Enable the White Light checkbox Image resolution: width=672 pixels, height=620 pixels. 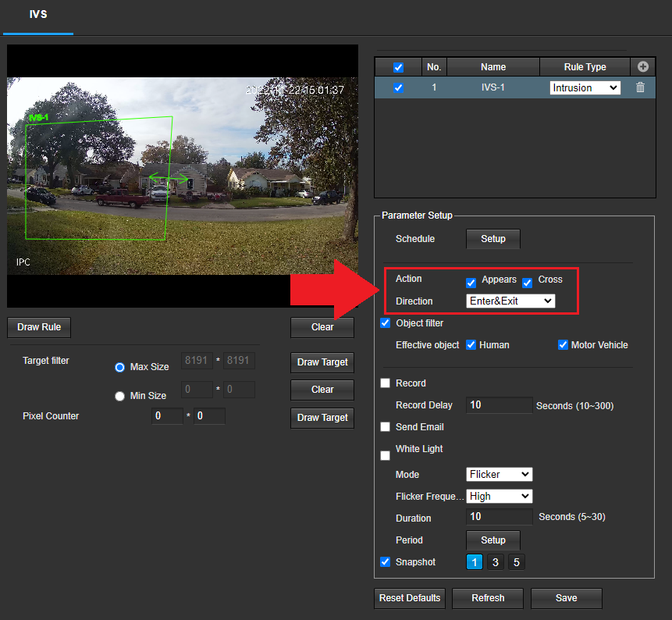386,455
